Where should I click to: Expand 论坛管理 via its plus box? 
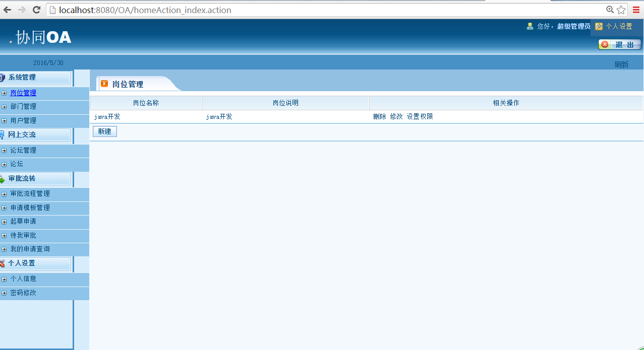tap(5, 150)
